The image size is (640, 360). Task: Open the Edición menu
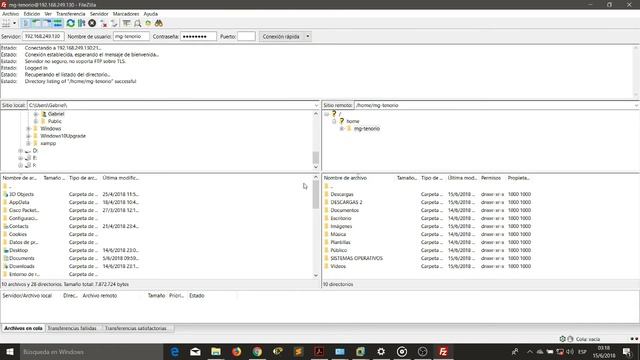32,14
